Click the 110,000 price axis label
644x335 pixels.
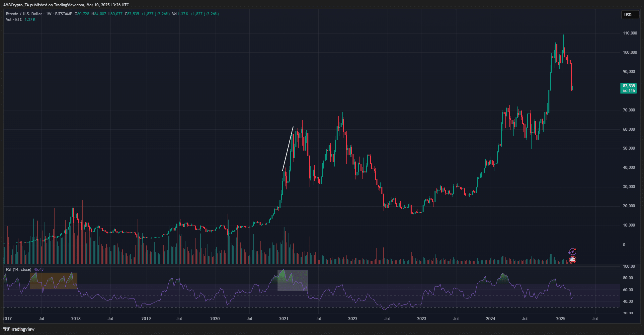(x=630, y=33)
